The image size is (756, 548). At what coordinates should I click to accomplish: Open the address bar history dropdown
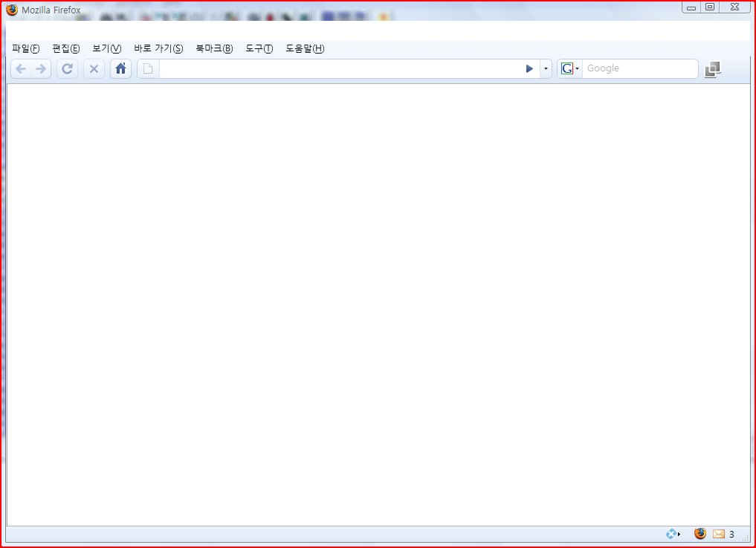point(546,69)
